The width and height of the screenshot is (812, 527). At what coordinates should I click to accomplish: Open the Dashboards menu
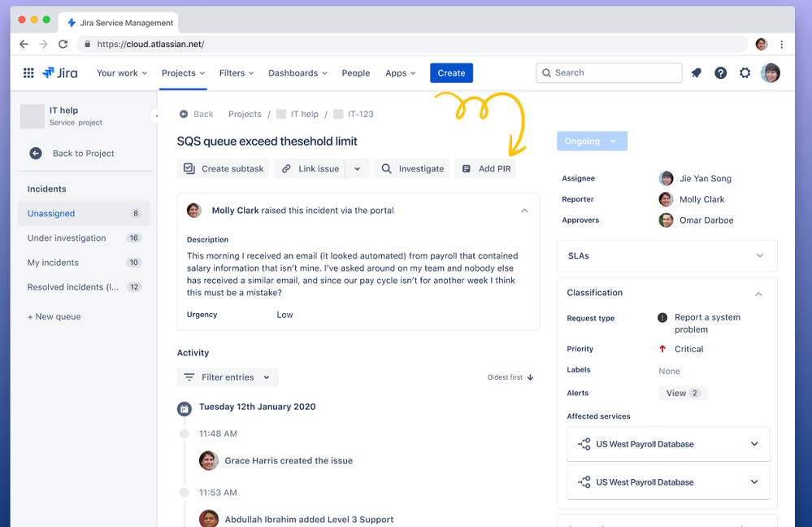pos(297,73)
